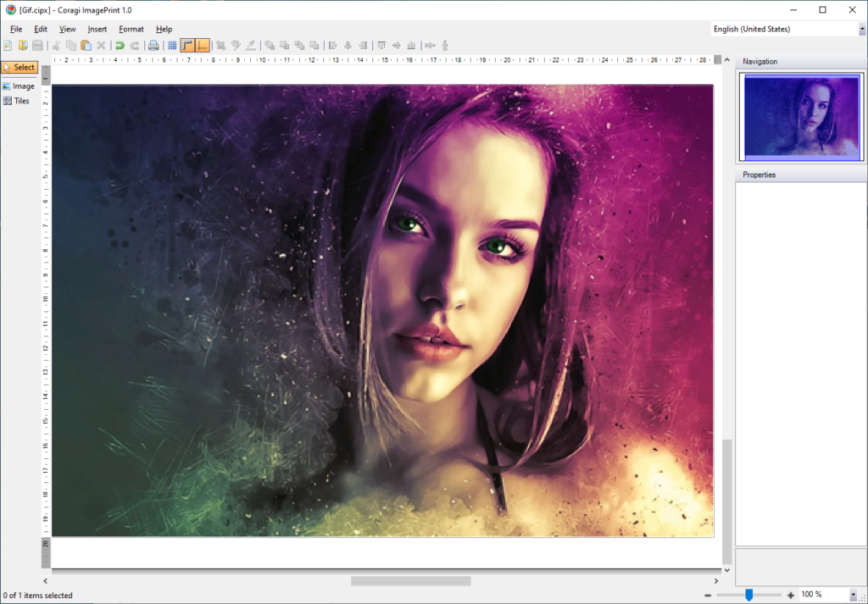Open the Help menu item
Viewport: 868px width, 604px height.
[164, 28]
